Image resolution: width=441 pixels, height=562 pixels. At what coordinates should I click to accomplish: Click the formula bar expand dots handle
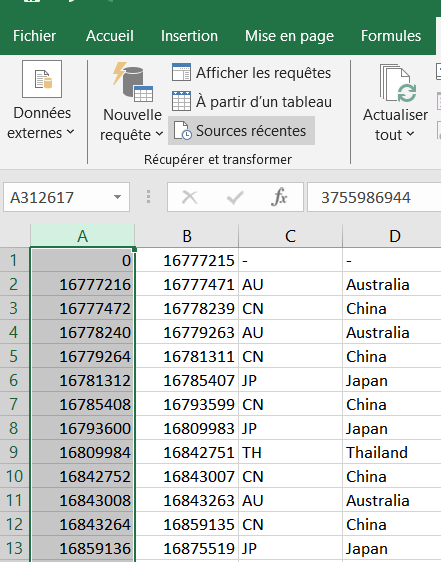[148, 197]
